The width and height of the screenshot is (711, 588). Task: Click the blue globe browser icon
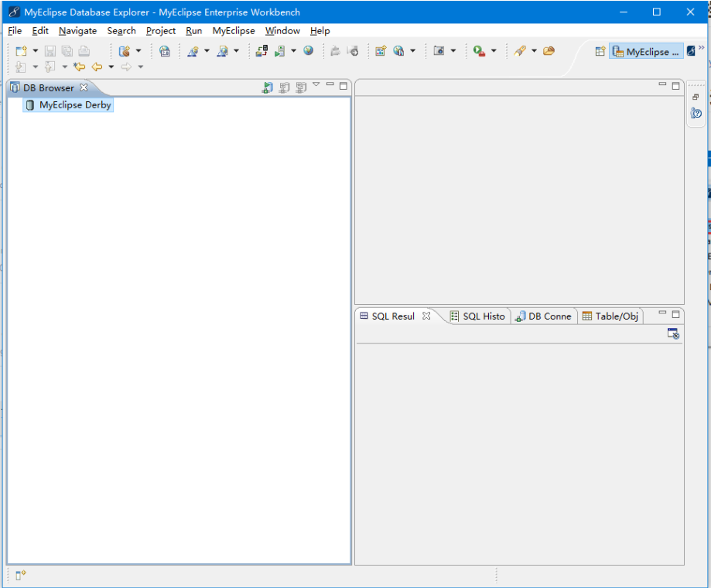click(309, 51)
